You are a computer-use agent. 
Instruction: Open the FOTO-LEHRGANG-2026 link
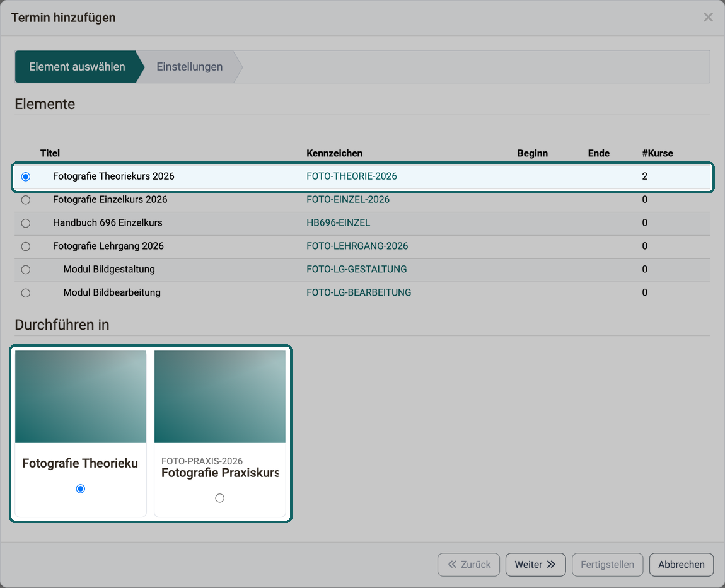(357, 246)
